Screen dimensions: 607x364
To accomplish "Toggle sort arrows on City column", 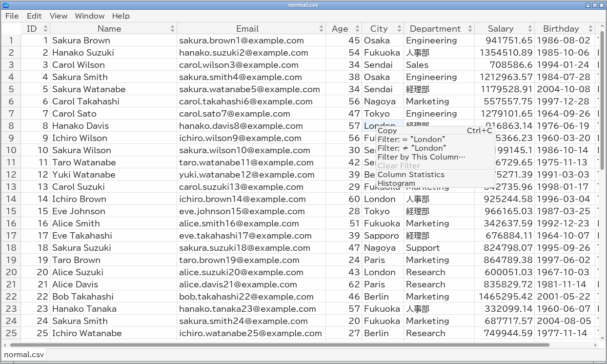I will pos(399,29).
